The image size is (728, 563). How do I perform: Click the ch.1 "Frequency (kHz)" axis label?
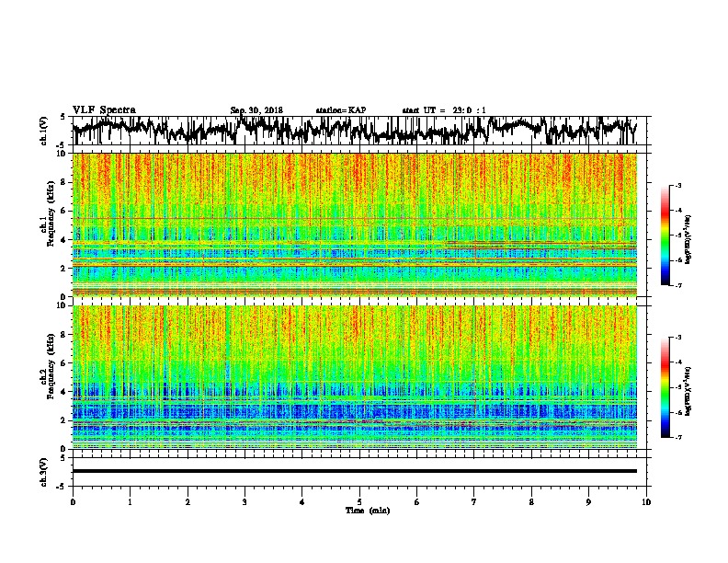(x=51, y=214)
